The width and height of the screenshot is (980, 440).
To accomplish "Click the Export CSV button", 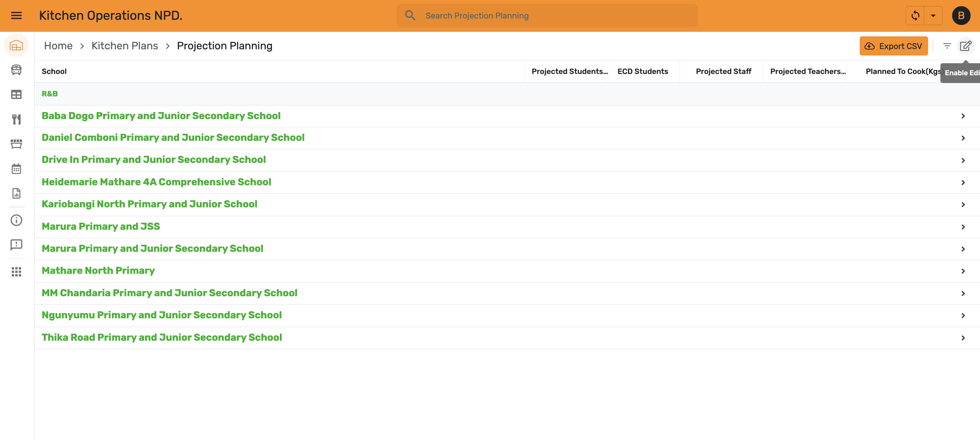I will tap(894, 46).
